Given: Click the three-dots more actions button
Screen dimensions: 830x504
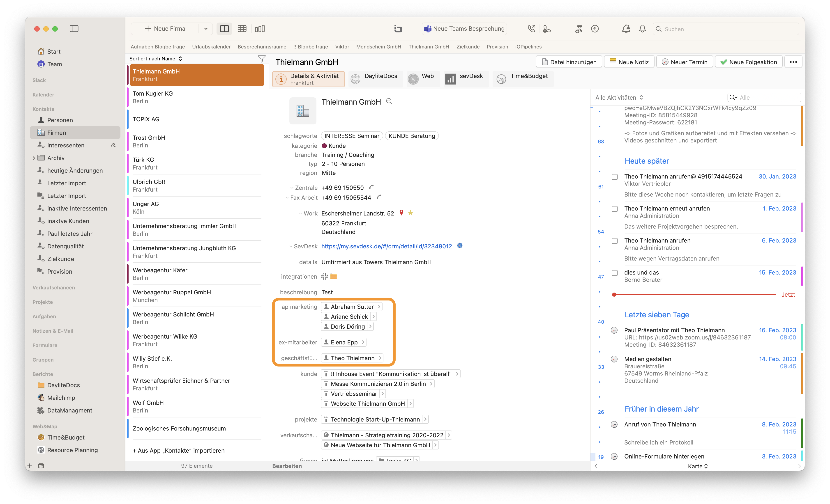Looking at the screenshot, I should point(793,62).
